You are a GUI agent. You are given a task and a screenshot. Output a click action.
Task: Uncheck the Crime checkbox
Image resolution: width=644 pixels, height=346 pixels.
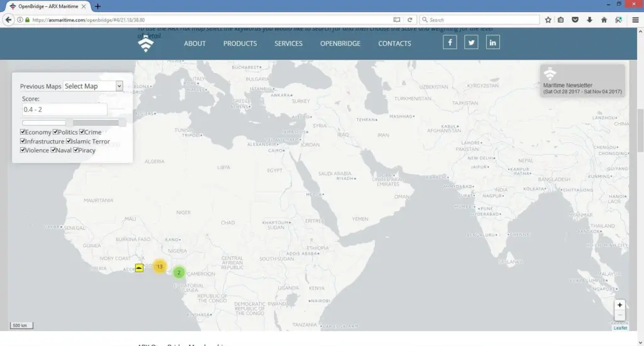(82, 132)
